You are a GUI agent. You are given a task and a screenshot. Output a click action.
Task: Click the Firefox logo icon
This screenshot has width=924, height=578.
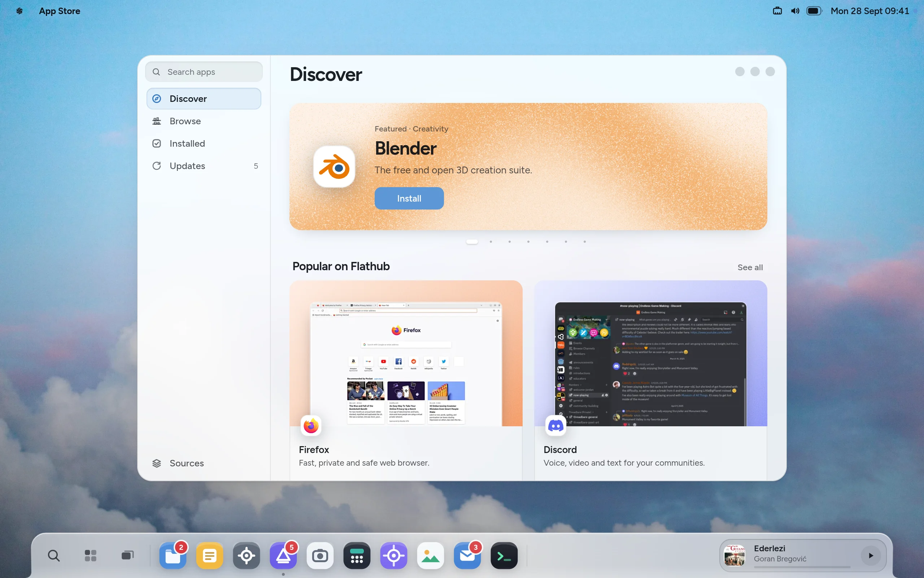click(x=311, y=426)
